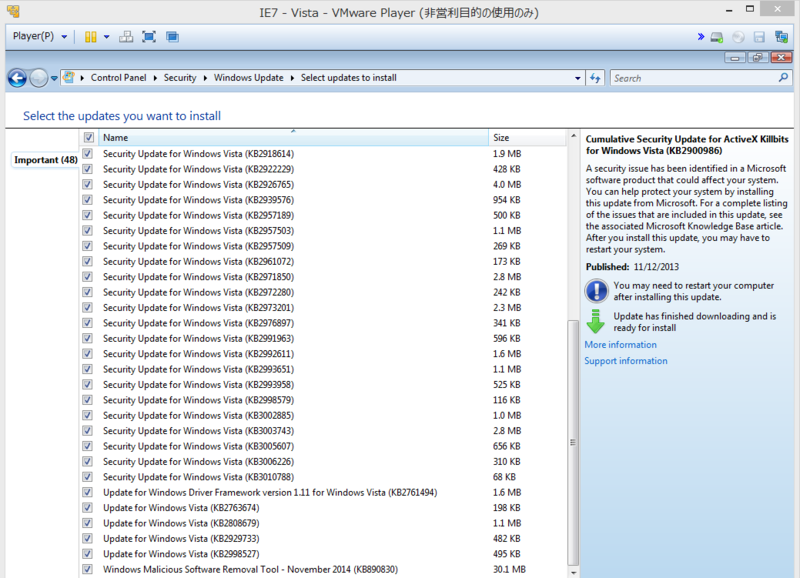Viewport: 800px width, 578px height.
Task: Click the green download-ready arrow icon
Action: click(x=595, y=321)
